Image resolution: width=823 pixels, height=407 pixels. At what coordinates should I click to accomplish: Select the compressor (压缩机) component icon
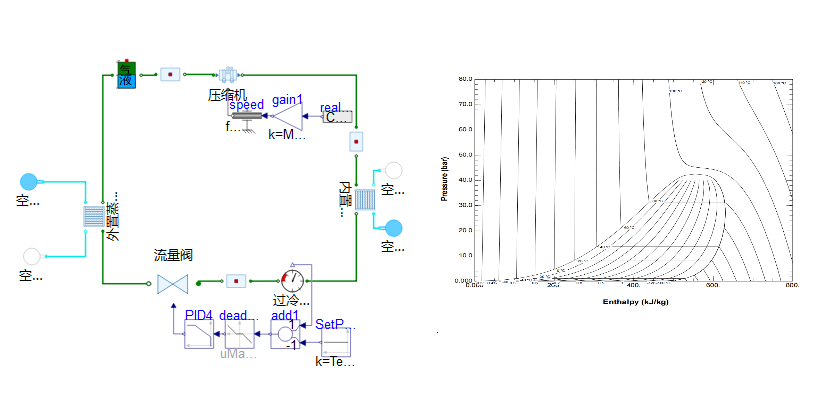coord(227,74)
